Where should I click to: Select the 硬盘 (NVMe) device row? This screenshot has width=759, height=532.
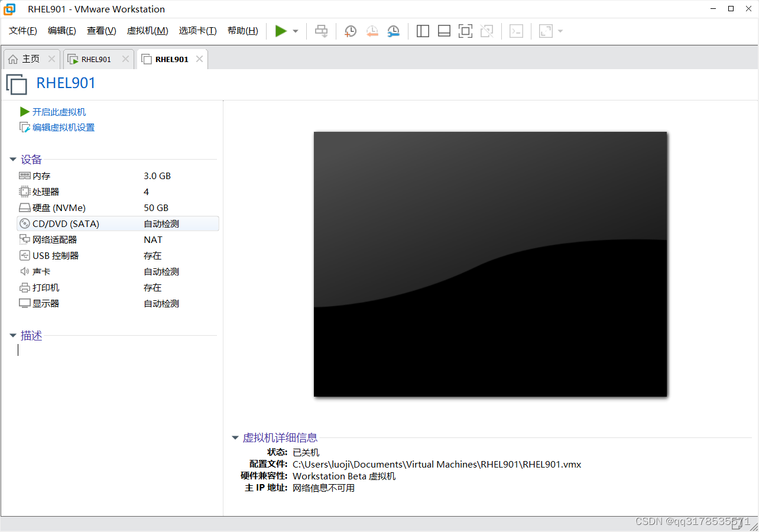118,207
